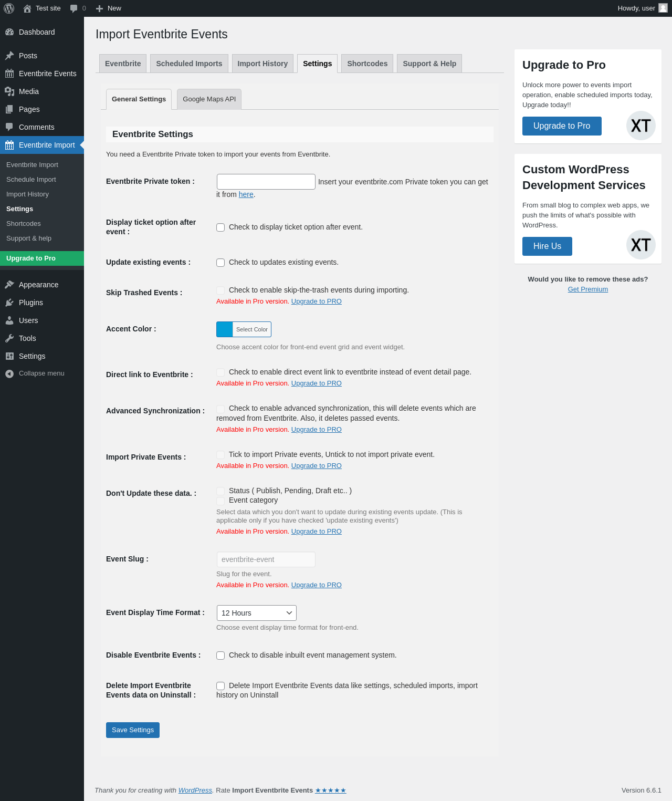The height and width of the screenshot is (801, 672).
Task: Click the Appearance paintbrush icon
Action: click(x=9, y=285)
